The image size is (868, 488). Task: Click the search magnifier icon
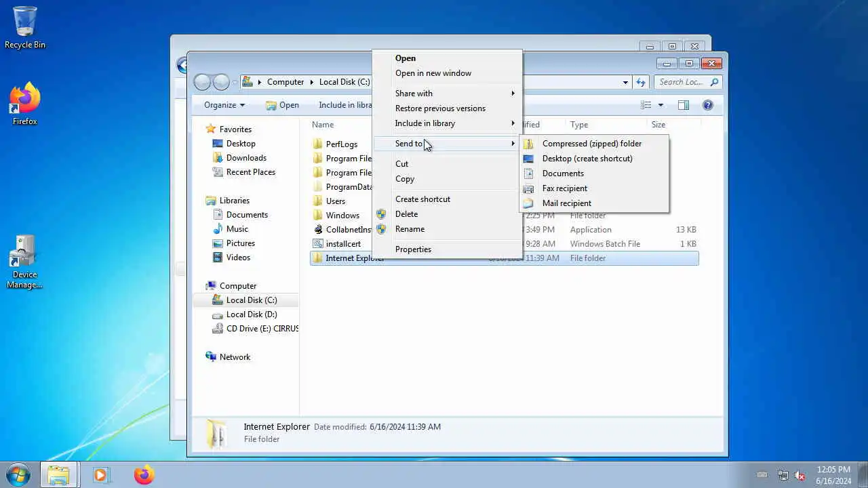coord(714,82)
